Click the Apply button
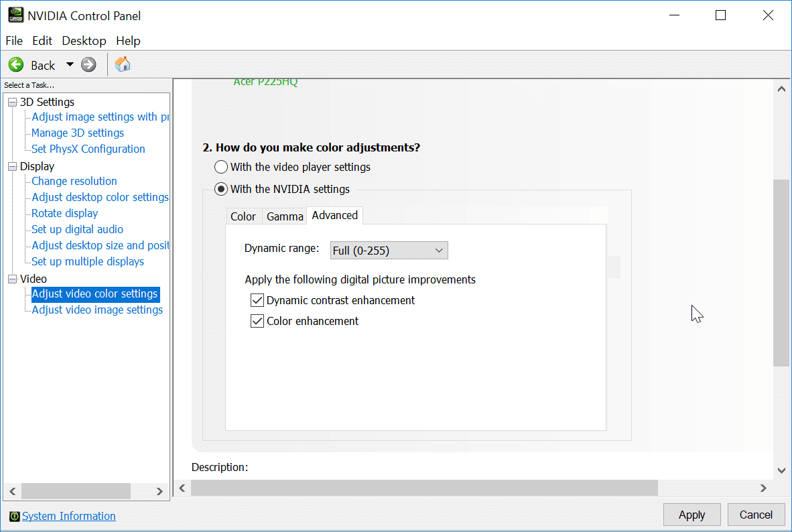Viewport: 792px width, 532px height. (691, 515)
